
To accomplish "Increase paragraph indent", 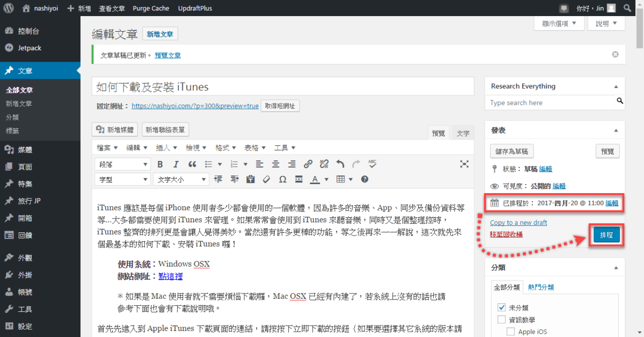I will [x=235, y=179].
